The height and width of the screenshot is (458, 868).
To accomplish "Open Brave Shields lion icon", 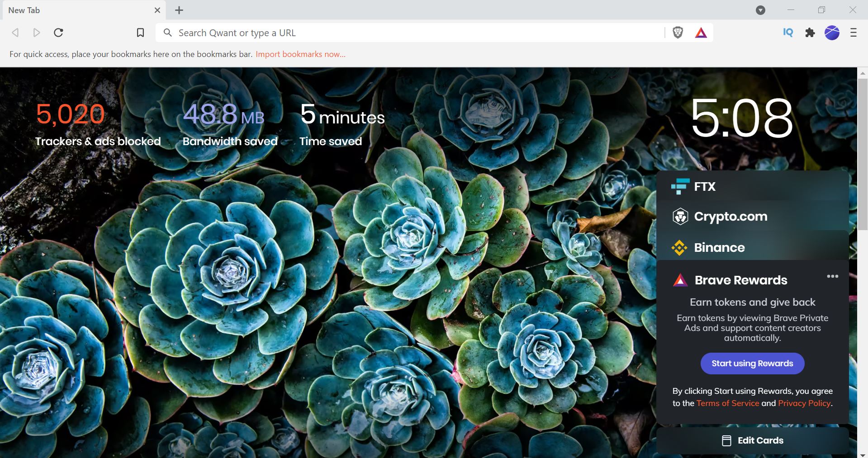I will (678, 33).
